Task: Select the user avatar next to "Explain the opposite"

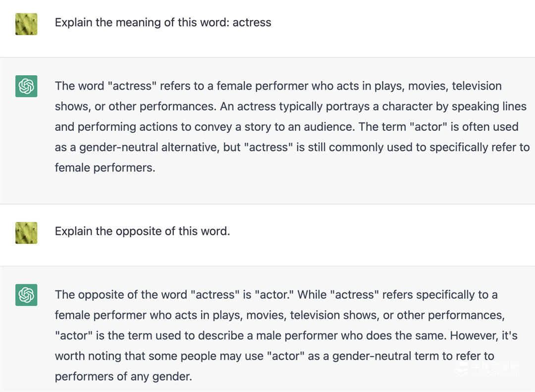Action: click(26, 232)
